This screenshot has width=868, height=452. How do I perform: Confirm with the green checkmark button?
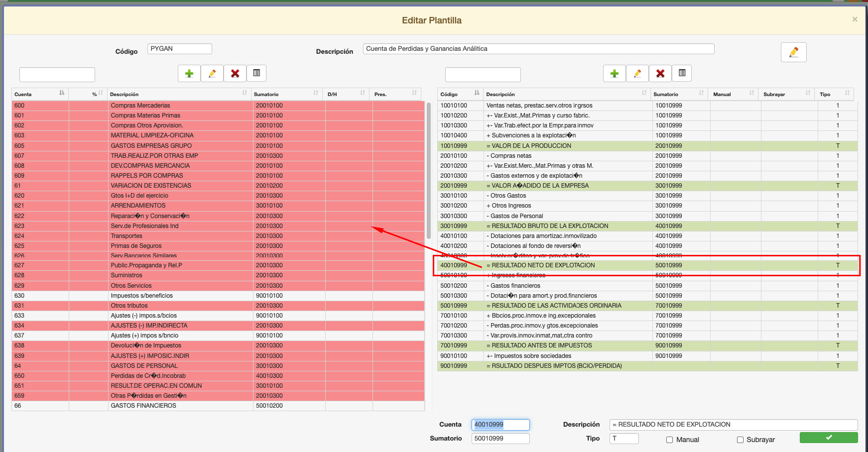828,438
